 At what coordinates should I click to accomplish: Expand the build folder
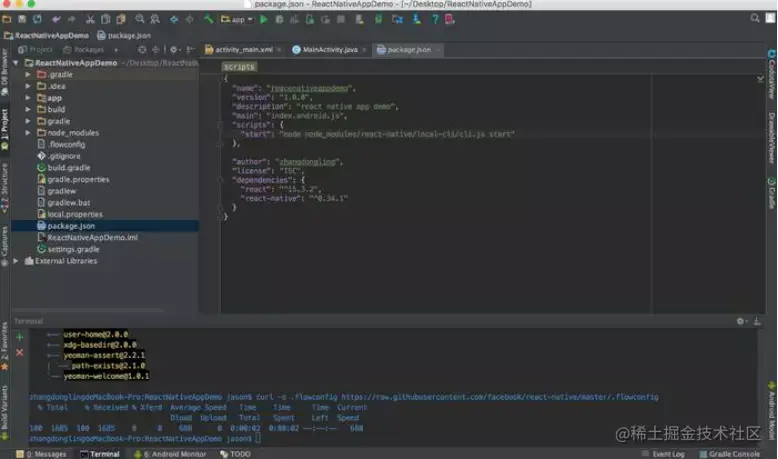[28, 109]
